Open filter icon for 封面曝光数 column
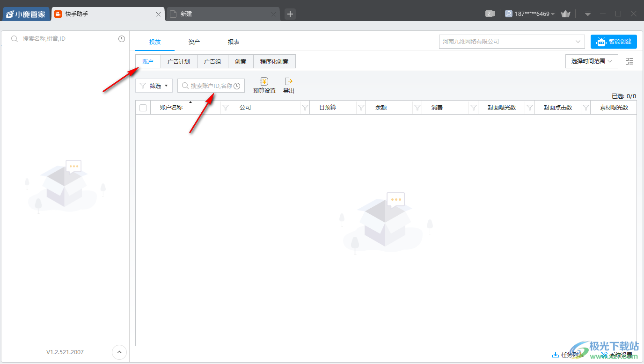The height and width of the screenshot is (364, 644). 530,108
